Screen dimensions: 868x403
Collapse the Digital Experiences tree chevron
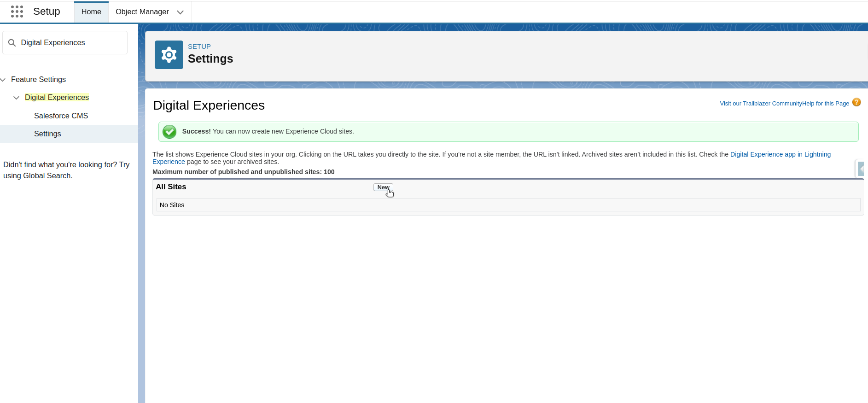pyautogui.click(x=17, y=98)
